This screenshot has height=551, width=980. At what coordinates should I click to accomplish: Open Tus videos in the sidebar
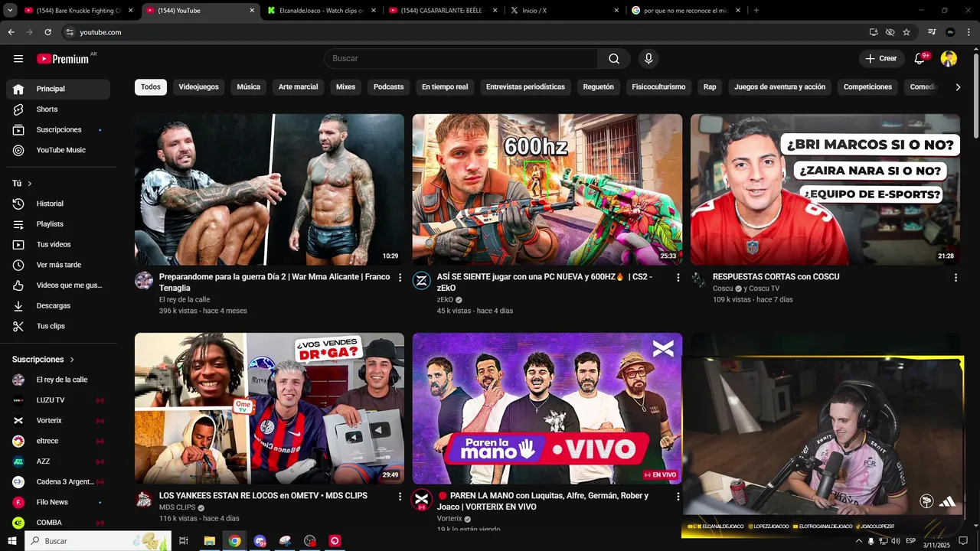[58, 244]
